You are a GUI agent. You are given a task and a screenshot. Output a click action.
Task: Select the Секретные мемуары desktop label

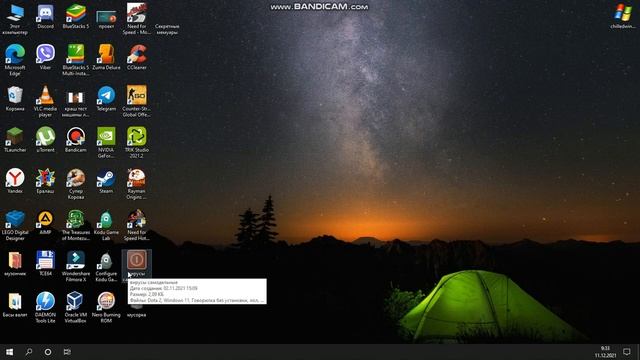tap(167, 29)
